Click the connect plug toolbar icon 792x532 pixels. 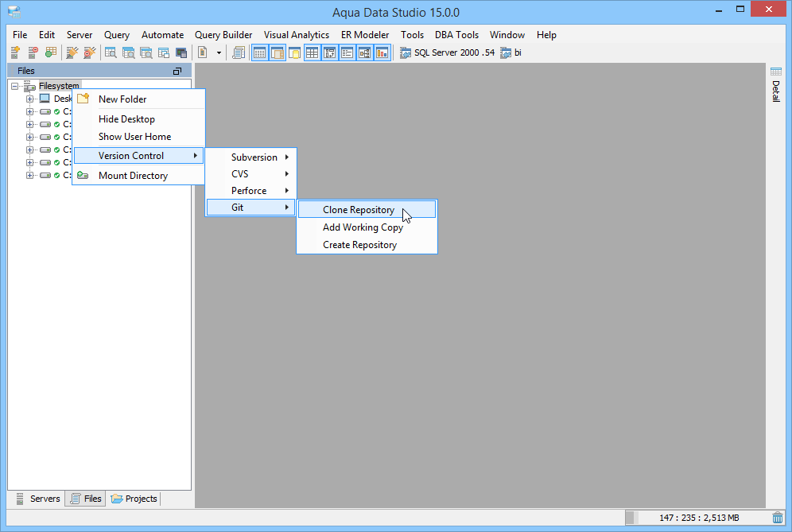72,52
